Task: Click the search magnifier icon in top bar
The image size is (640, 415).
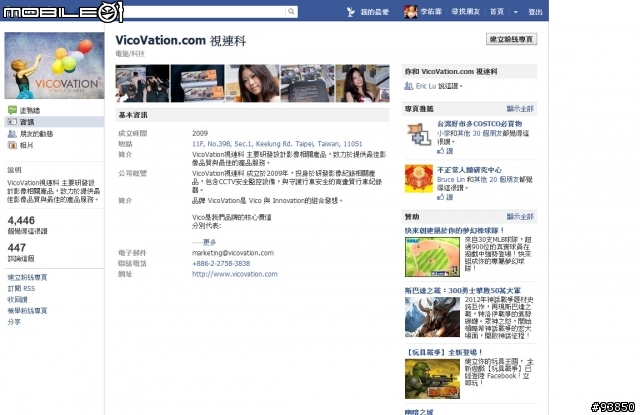Action: coord(291,11)
